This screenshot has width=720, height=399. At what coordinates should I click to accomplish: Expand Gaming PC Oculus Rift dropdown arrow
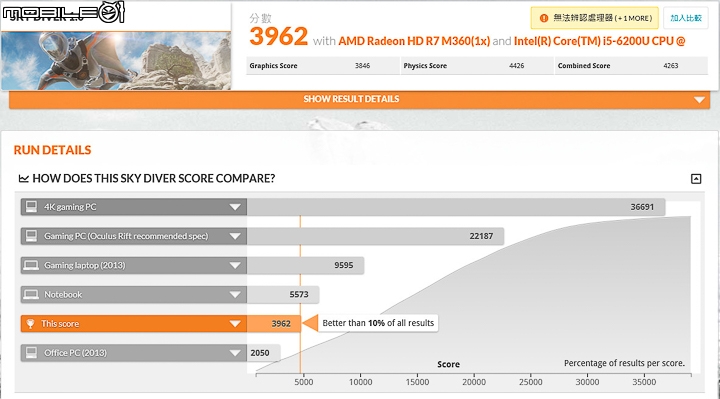[235, 236]
